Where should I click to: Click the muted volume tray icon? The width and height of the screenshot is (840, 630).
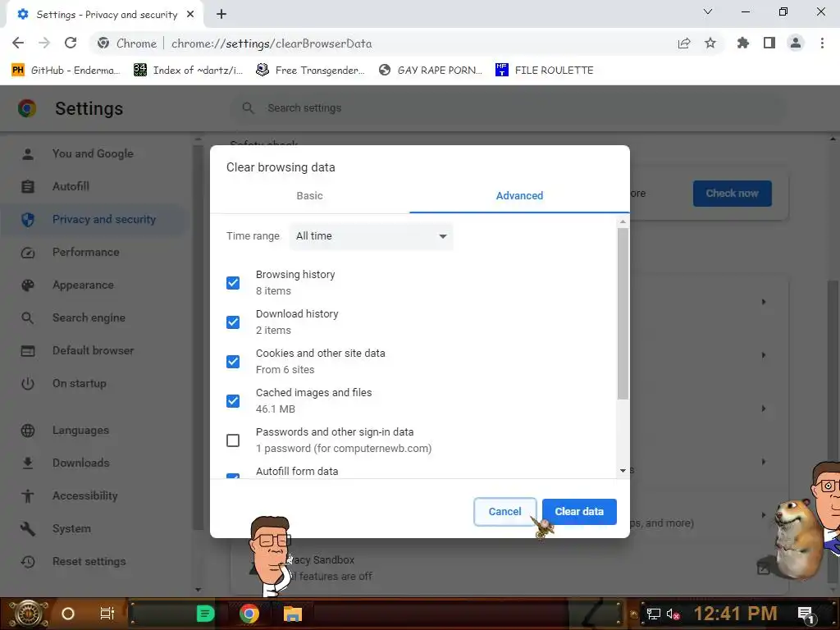point(673,614)
